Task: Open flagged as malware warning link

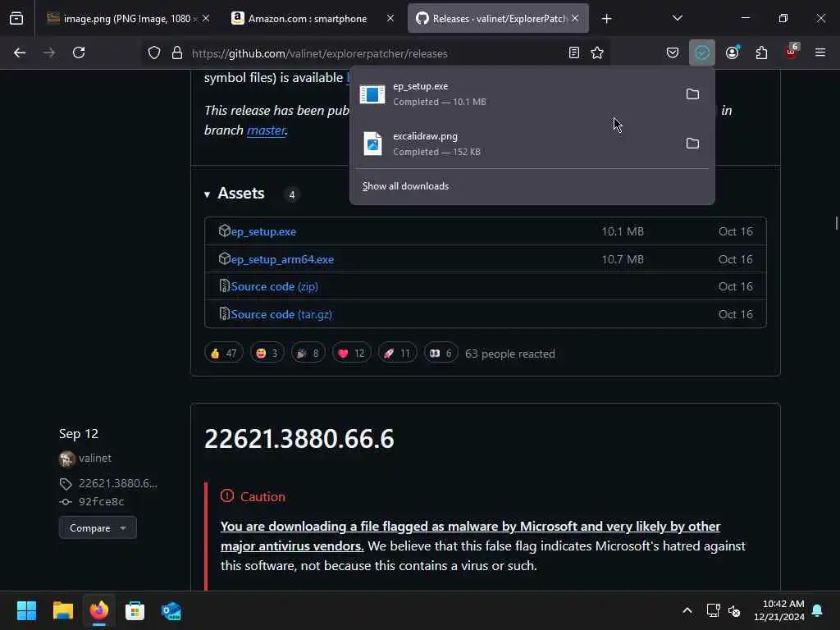Action: 470,536
